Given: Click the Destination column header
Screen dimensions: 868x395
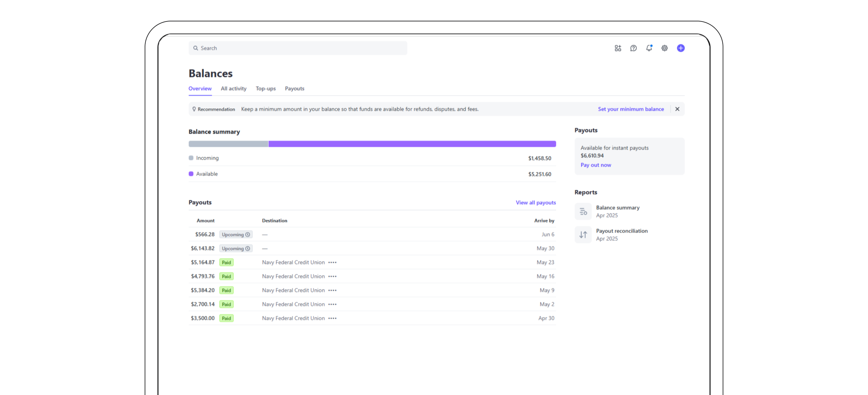Looking at the screenshot, I should tap(275, 221).
